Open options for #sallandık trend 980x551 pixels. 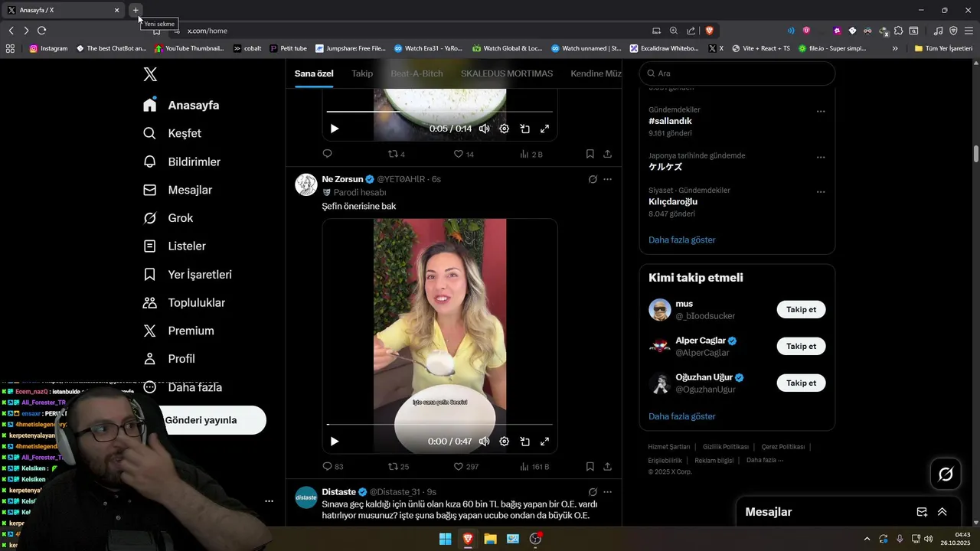tap(821, 112)
